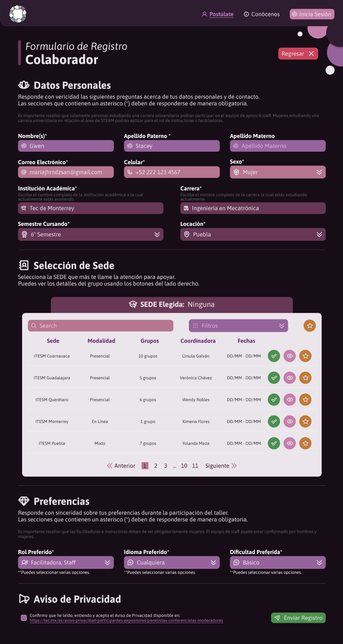This screenshot has height=644, width=343.
Task: Select ITESM Puebla with green check icon
Action: click(274, 443)
